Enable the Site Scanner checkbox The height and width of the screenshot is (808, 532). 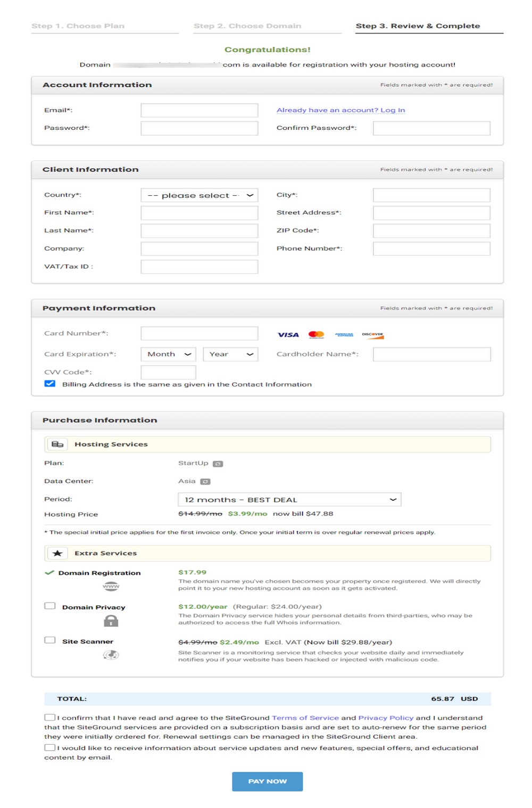[x=50, y=640]
